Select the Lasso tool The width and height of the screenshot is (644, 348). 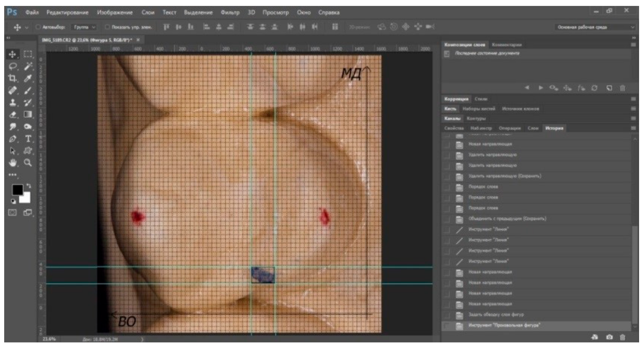pos(13,66)
